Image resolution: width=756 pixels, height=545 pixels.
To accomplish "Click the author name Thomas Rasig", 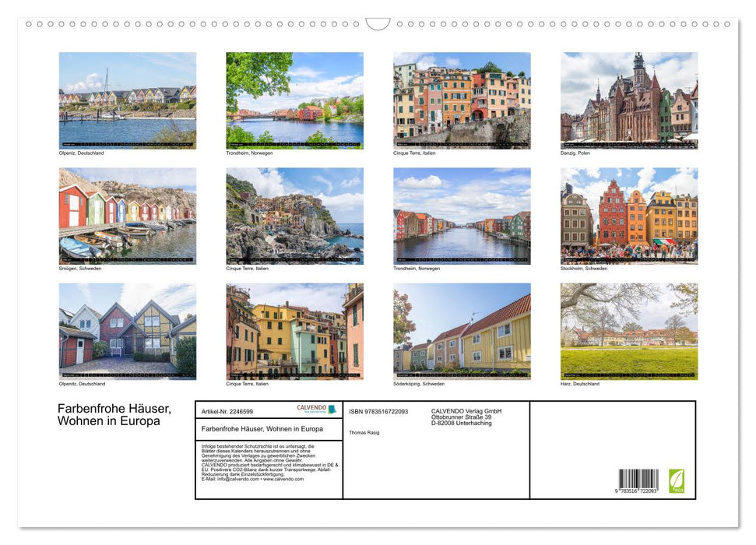I will [x=364, y=432].
